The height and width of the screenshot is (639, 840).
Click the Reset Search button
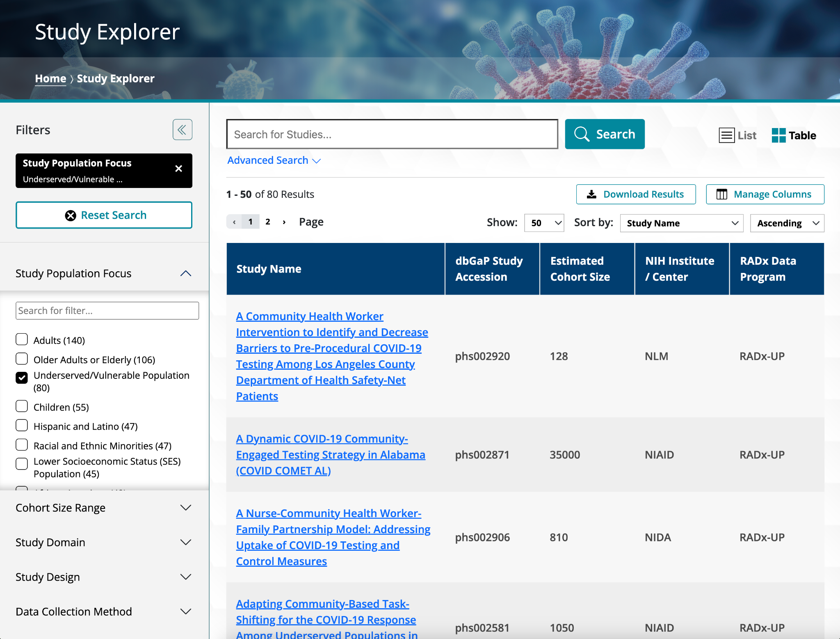104,215
